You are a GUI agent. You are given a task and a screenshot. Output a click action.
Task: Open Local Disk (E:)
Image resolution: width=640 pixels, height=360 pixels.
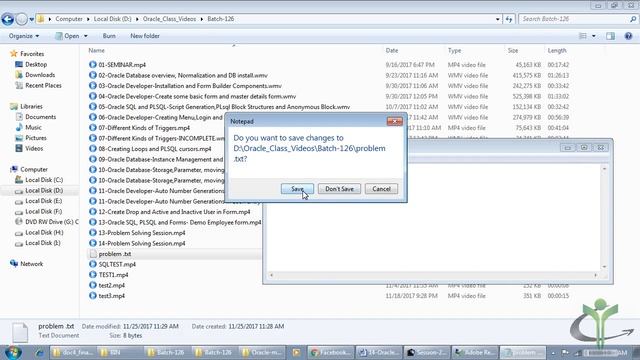pos(44,201)
